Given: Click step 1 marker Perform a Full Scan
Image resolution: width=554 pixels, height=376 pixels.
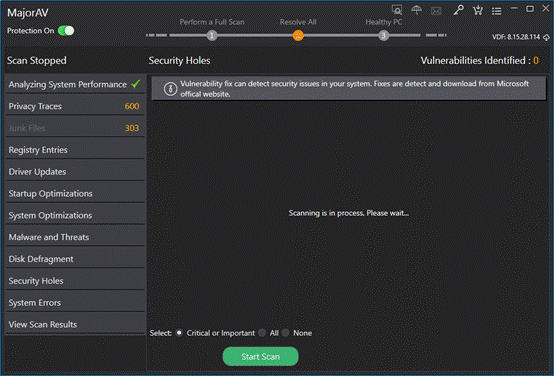Looking at the screenshot, I should click(212, 35).
